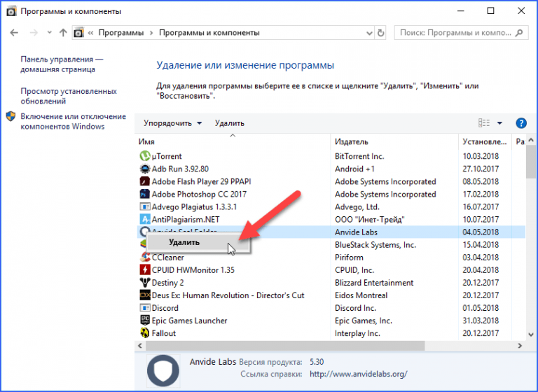This screenshot has width=538, height=392.
Task: Open Панель управления домашняя страница link
Action: click(62, 64)
